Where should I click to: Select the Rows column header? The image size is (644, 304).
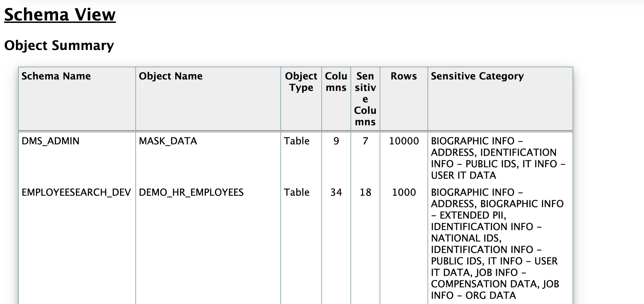404,76
